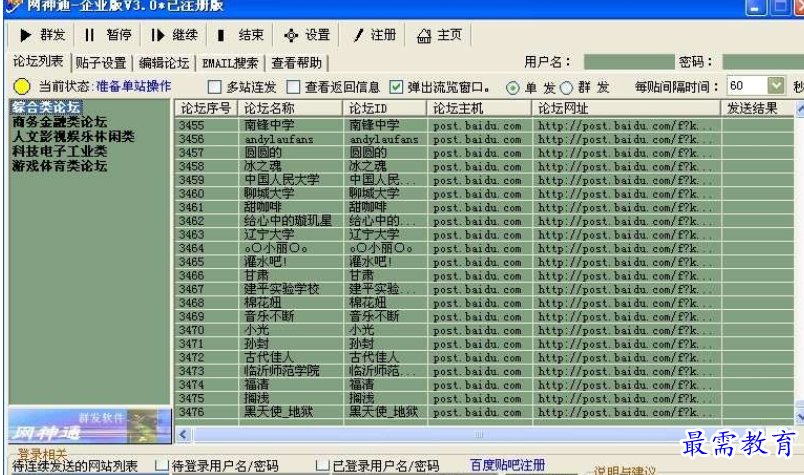Screen dimensions: 804x475
Task: Click the 网神通 群发软件 banner
Action: click(x=90, y=426)
